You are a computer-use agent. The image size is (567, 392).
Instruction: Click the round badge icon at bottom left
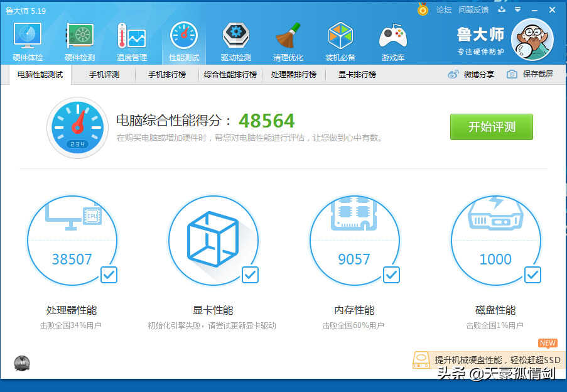click(22, 363)
